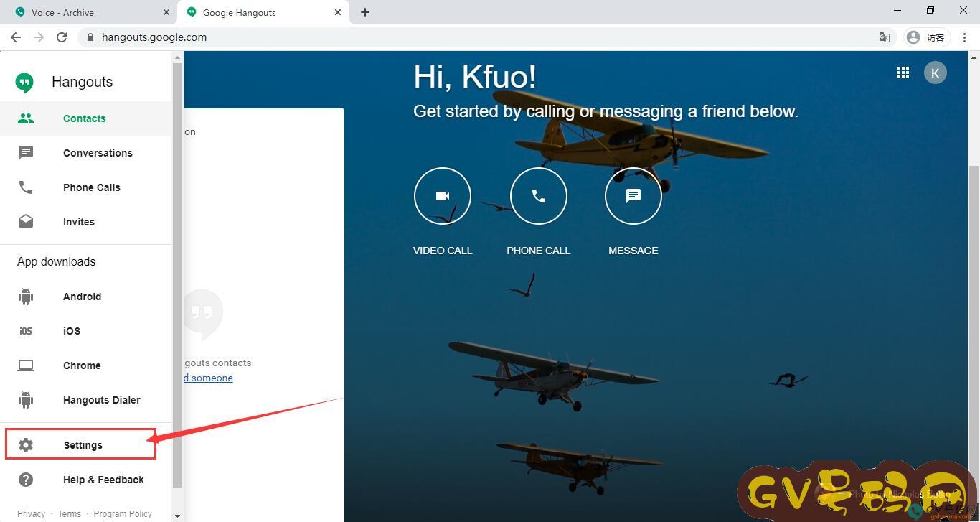Open the Android app download
980x522 pixels.
[x=82, y=297]
